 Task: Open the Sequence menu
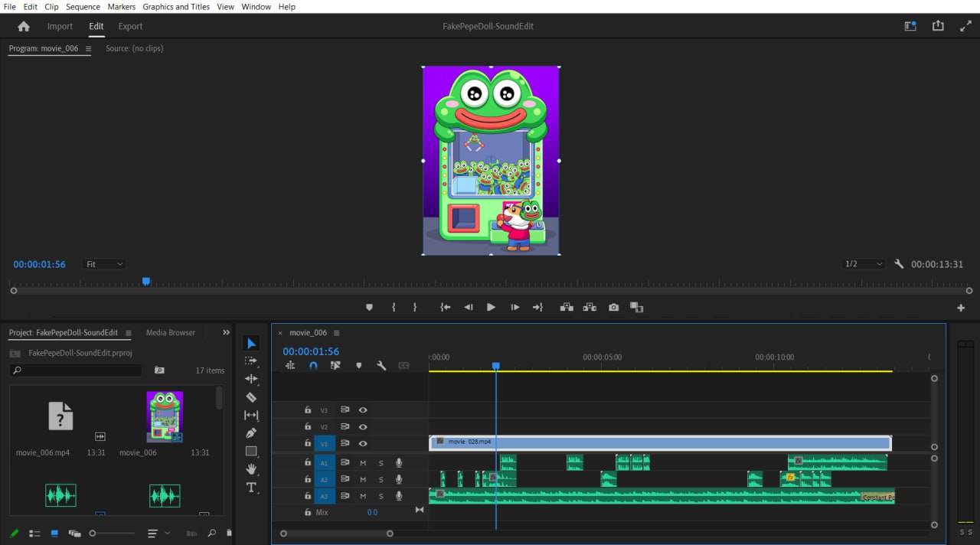click(83, 7)
